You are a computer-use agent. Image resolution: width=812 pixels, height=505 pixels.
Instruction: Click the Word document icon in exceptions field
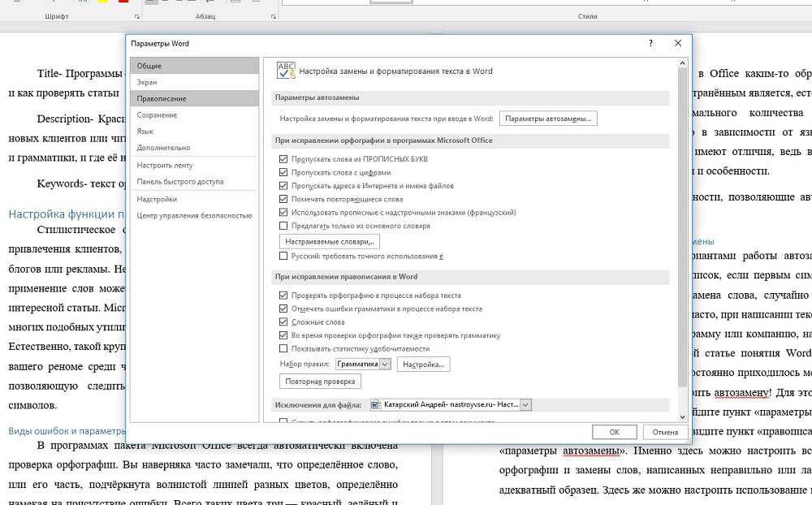tap(375, 404)
